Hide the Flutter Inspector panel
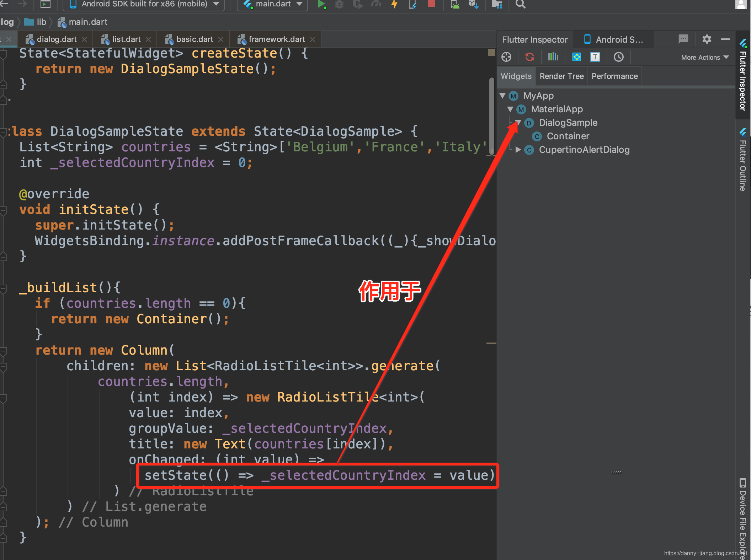Image resolution: width=751 pixels, height=560 pixels. [725, 39]
